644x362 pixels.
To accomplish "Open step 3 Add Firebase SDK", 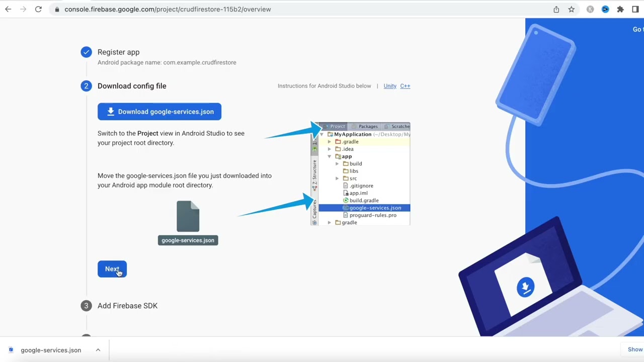I will [x=128, y=306].
